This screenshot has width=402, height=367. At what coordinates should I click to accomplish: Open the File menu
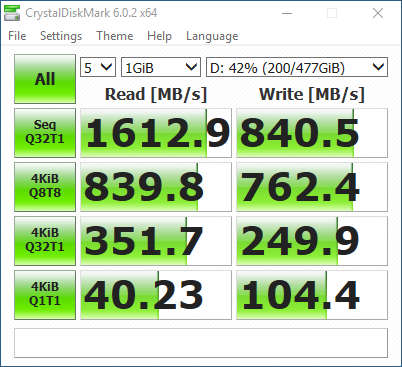pyautogui.click(x=17, y=36)
